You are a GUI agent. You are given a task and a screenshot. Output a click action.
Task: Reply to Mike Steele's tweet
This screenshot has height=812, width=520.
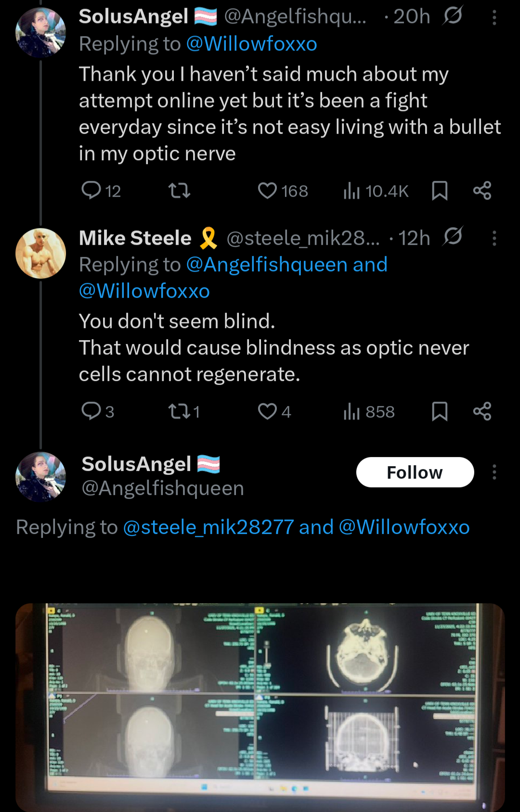coord(91,411)
